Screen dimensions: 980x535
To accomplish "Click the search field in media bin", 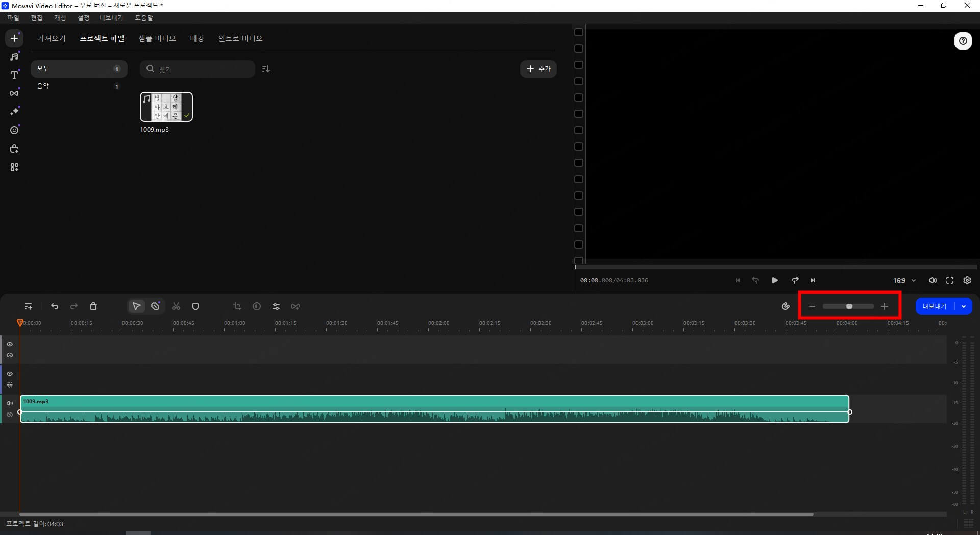I will pos(198,69).
